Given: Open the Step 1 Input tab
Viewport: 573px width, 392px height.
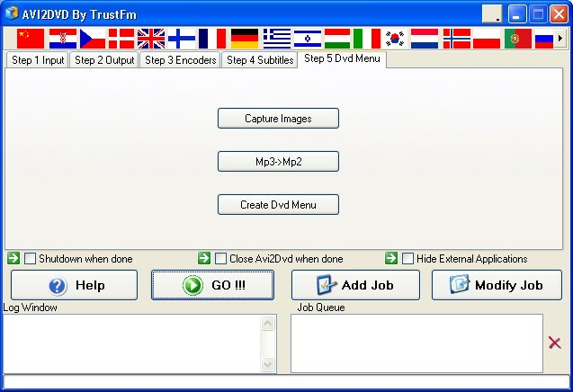Looking at the screenshot, I should pos(38,60).
